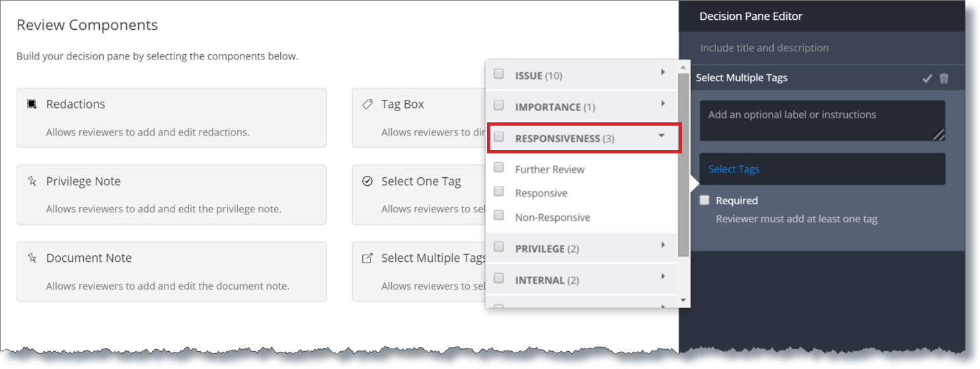This screenshot has height=369, width=980.
Task: Delete the component with the trash icon
Action: (x=944, y=78)
